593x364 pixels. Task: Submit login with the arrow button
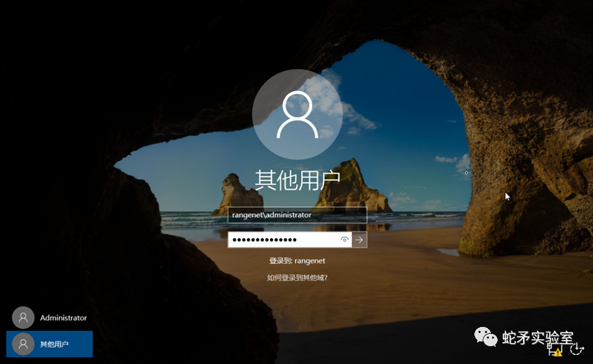359,240
